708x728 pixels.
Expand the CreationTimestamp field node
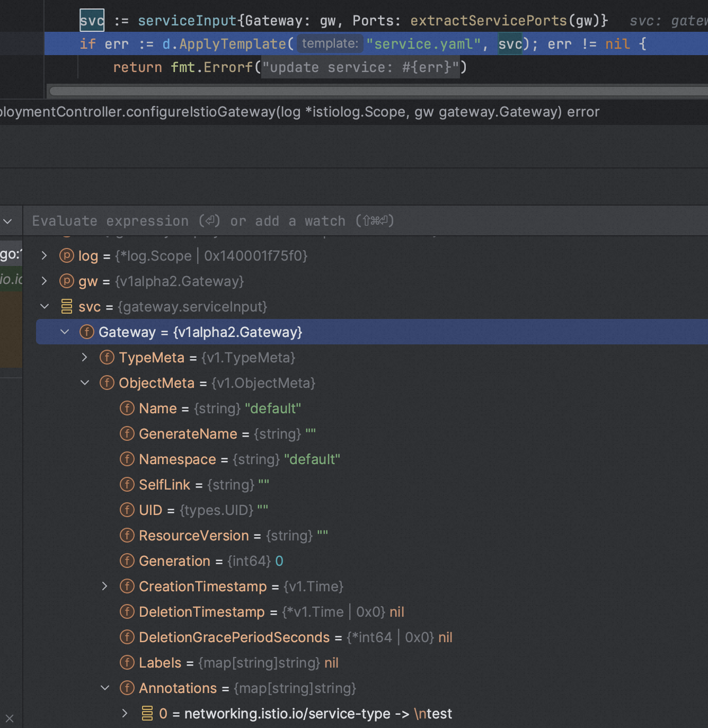(x=105, y=587)
